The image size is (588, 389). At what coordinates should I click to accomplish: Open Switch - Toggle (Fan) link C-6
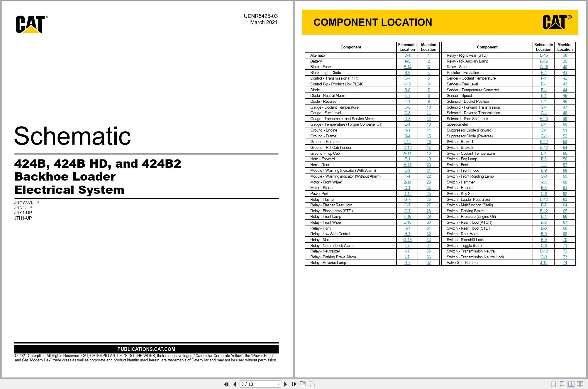544,245
